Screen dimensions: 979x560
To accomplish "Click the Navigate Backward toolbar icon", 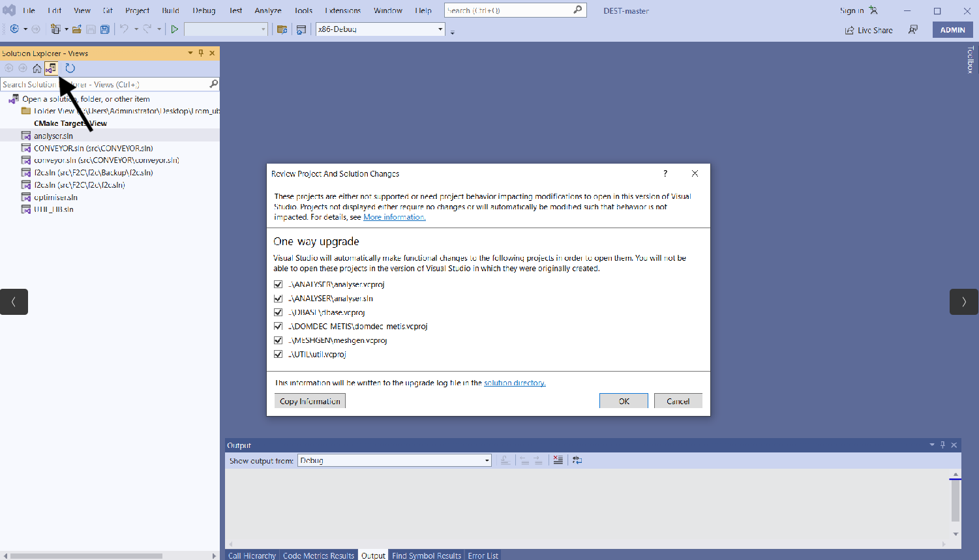I will pyautogui.click(x=14, y=29).
